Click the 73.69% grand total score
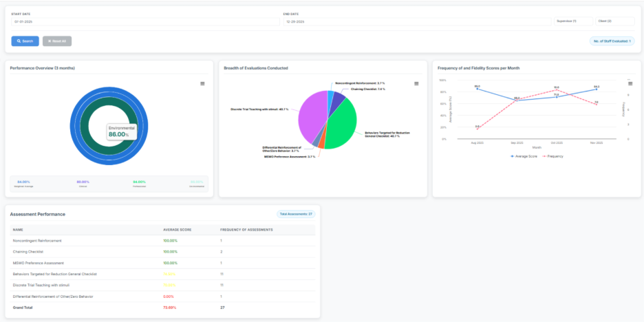 [170, 308]
